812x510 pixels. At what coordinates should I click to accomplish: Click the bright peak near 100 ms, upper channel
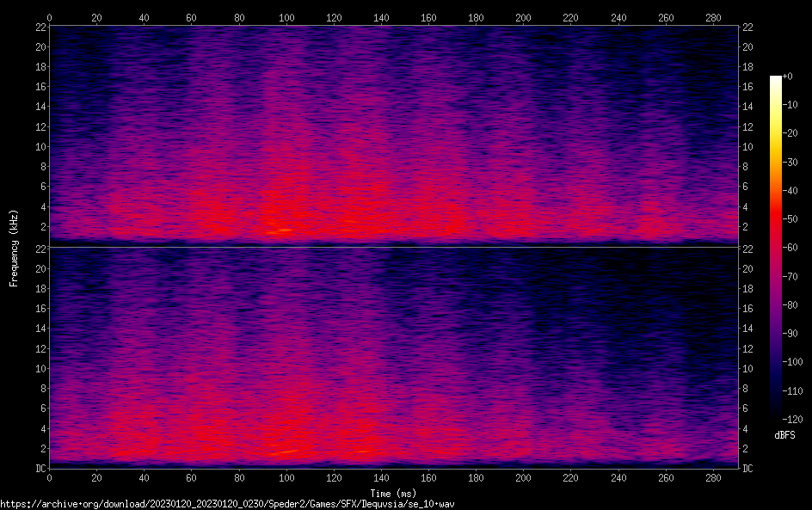tap(280, 230)
